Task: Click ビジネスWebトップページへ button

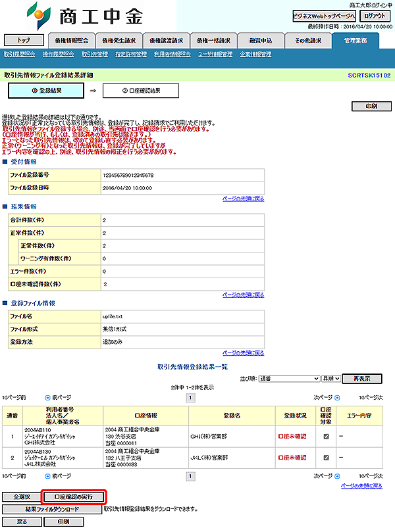Action: [325, 16]
